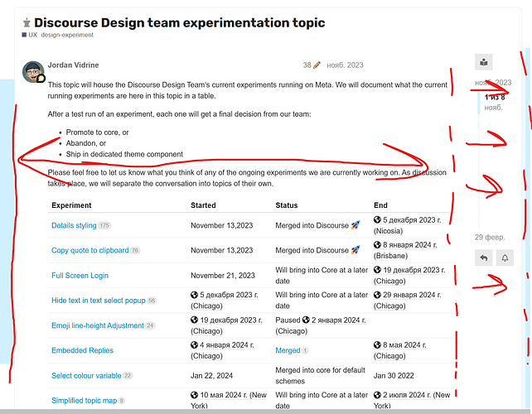
Task: Click the Paused 2 января 2024 status cell
Action: point(321,325)
